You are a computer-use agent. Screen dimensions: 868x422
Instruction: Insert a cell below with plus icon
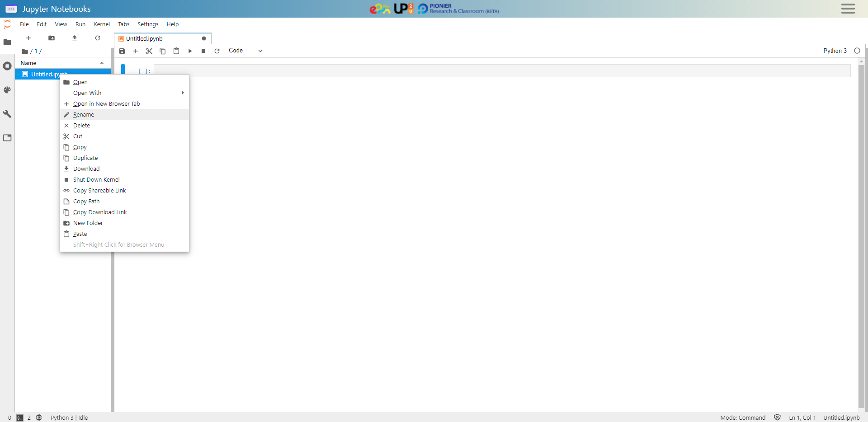coord(136,51)
